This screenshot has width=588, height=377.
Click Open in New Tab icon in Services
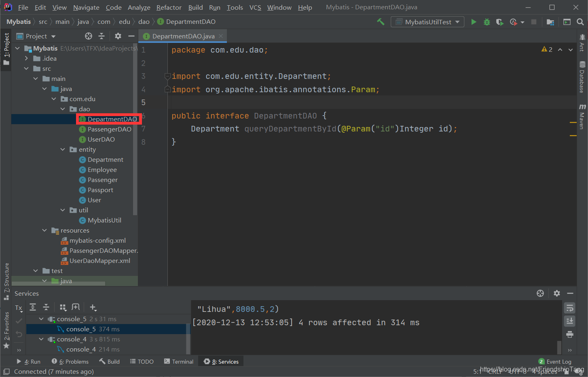pyautogui.click(x=76, y=307)
